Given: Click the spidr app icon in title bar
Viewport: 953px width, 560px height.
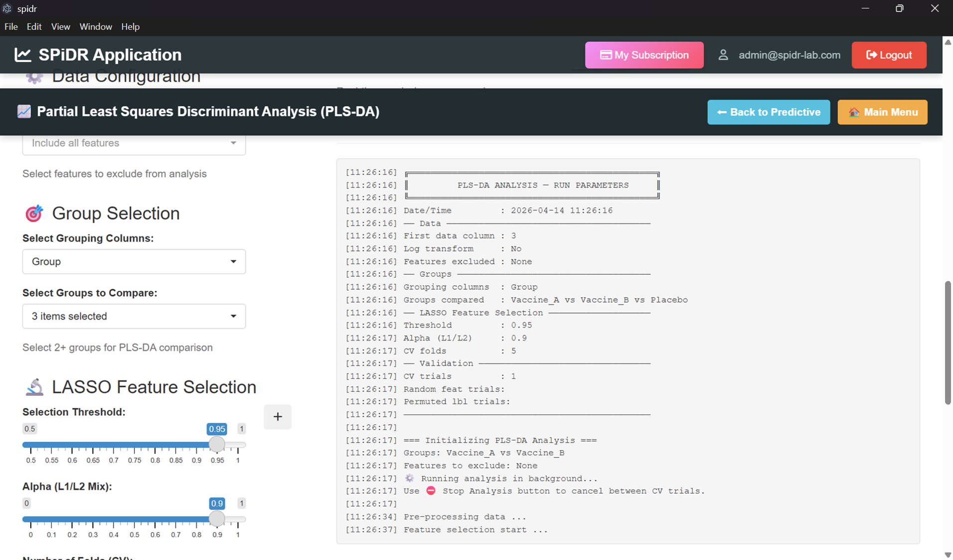Looking at the screenshot, I should [x=7, y=8].
